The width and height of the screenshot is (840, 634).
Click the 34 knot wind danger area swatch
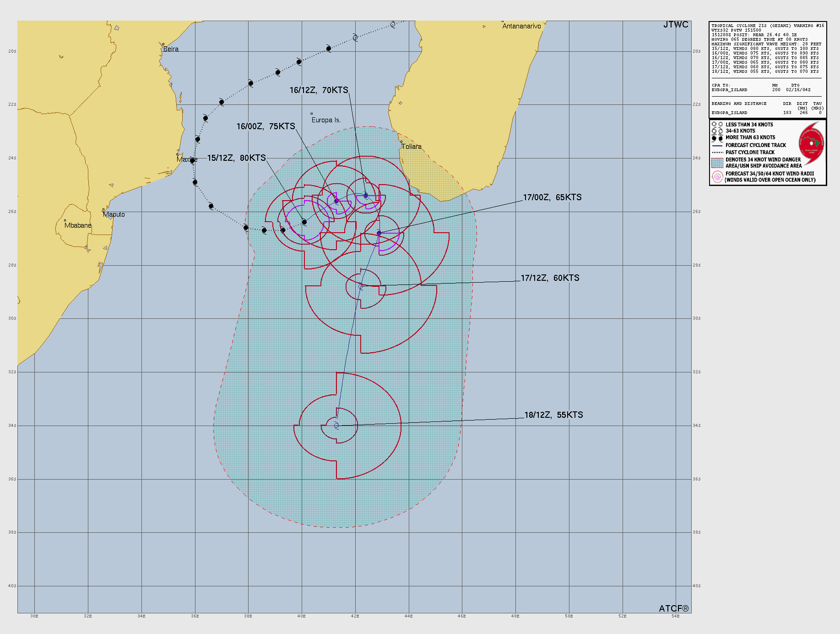[x=717, y=163]
